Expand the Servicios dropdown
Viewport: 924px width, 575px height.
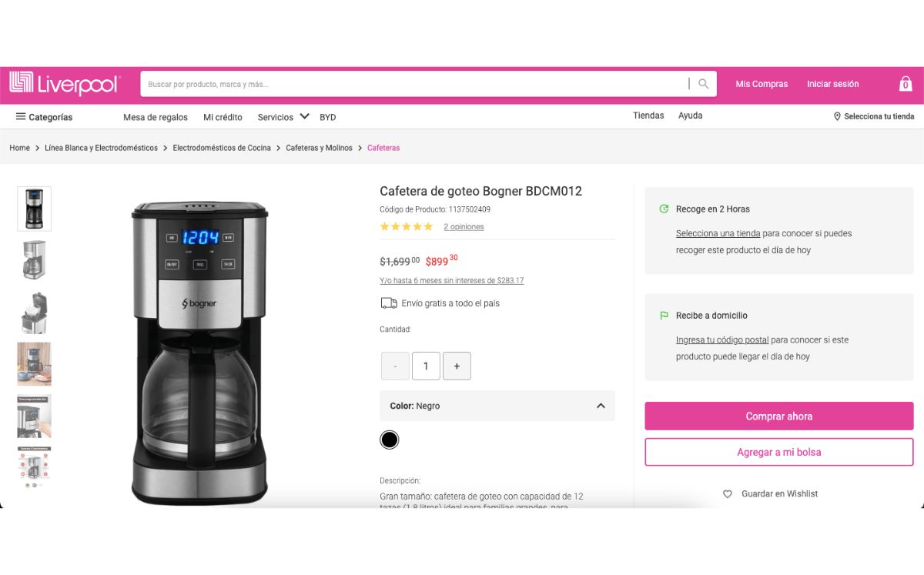[283, 117]
